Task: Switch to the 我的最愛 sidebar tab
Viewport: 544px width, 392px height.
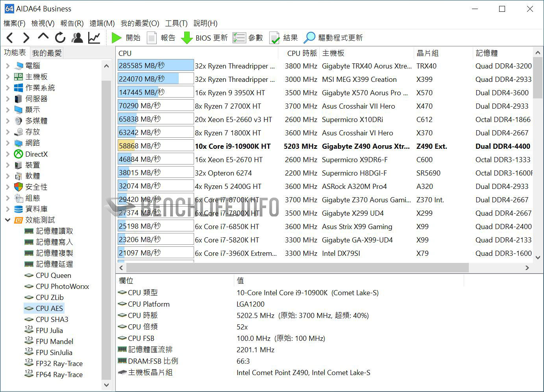Action: pyautogui.click(x=47, y=53)
